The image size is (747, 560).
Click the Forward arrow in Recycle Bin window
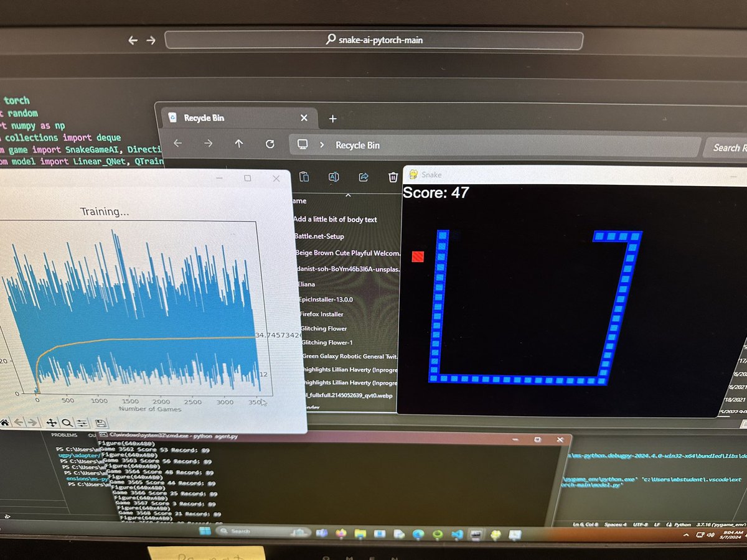point(208,144)
